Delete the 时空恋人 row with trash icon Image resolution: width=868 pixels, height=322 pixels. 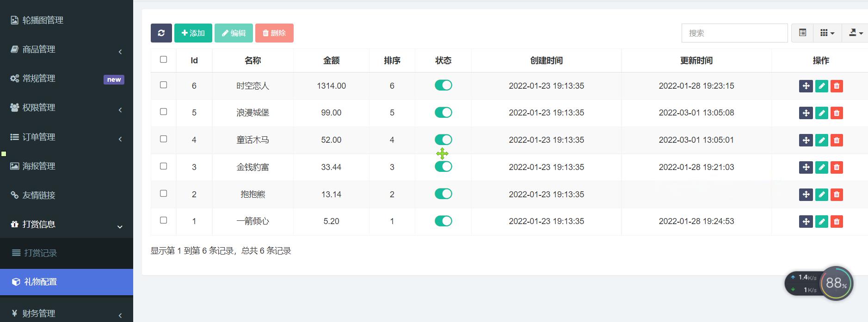[x=837, y=86]
